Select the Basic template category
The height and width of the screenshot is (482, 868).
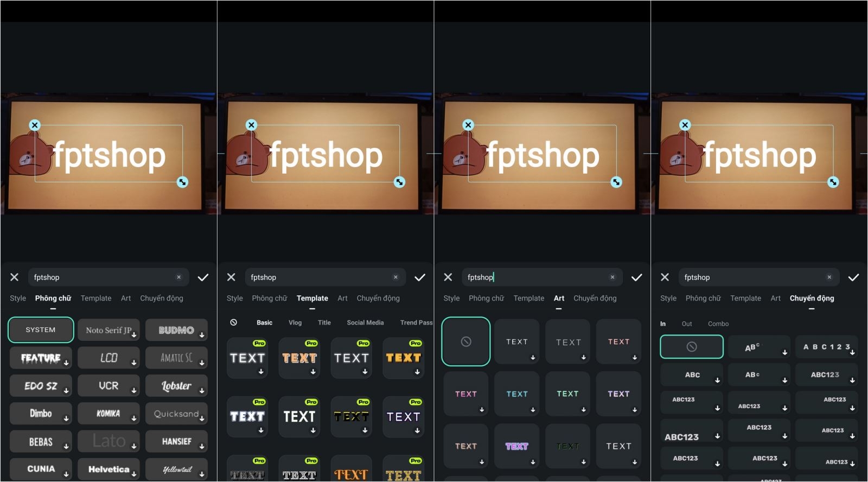point(265,322)
